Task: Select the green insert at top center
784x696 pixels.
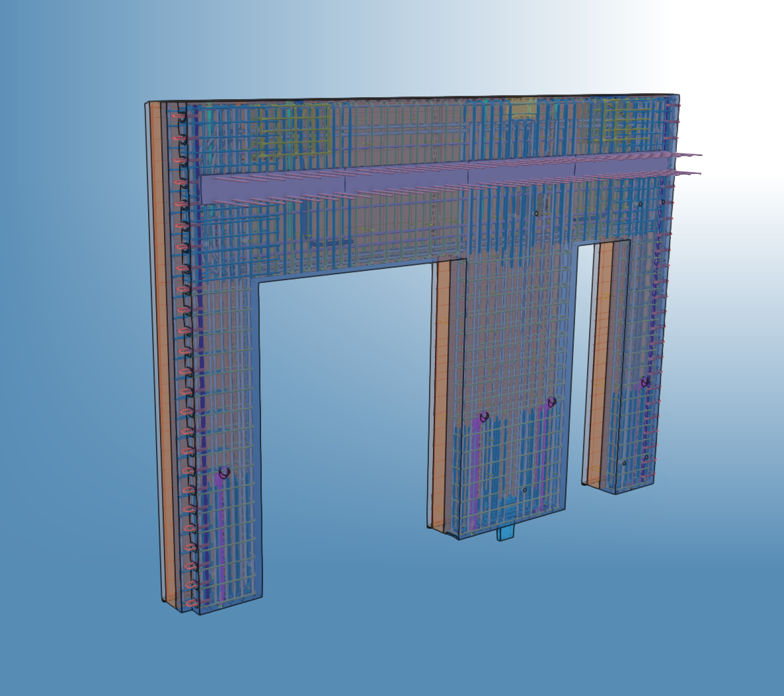Action: point(522,108)
